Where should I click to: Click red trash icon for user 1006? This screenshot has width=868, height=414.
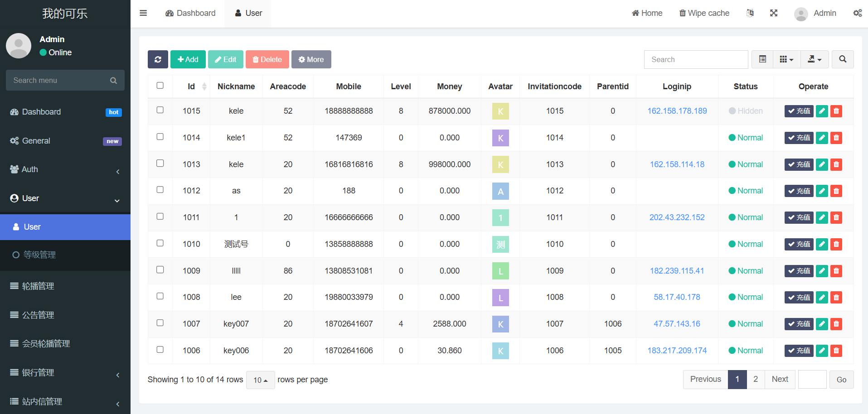[x=836, y=351]
